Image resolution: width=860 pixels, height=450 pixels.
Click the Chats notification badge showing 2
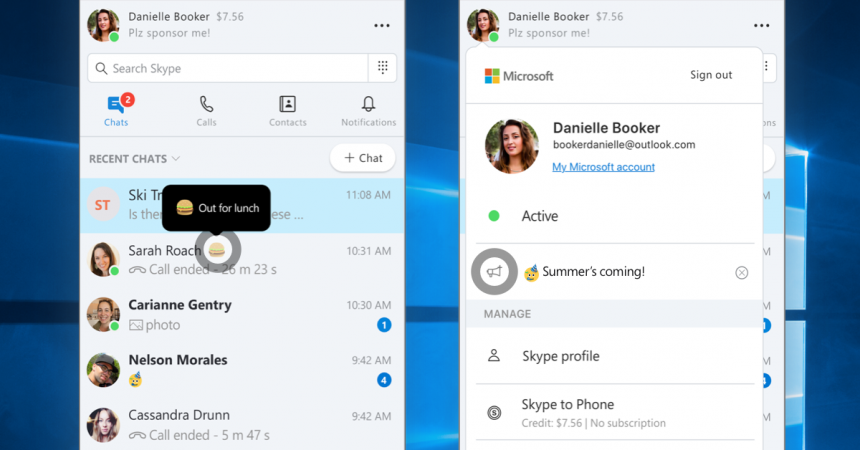[127, 99]
